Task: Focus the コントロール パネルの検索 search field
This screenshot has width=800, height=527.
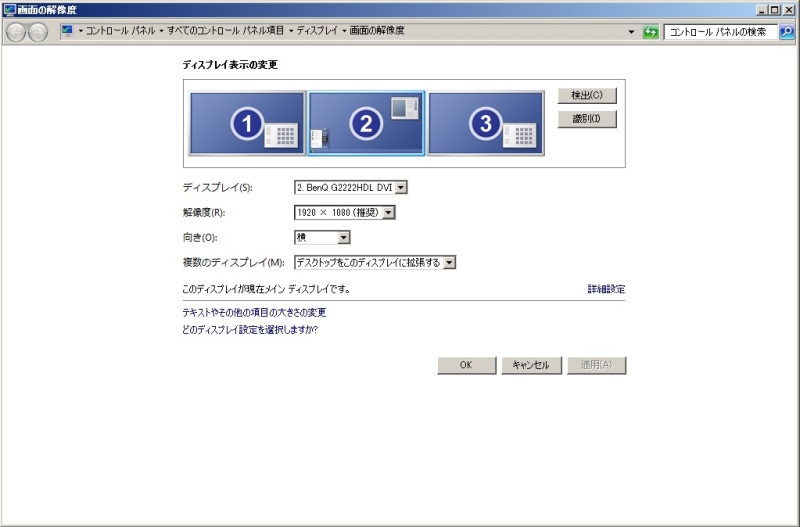Action: click(x=719, y=32)
